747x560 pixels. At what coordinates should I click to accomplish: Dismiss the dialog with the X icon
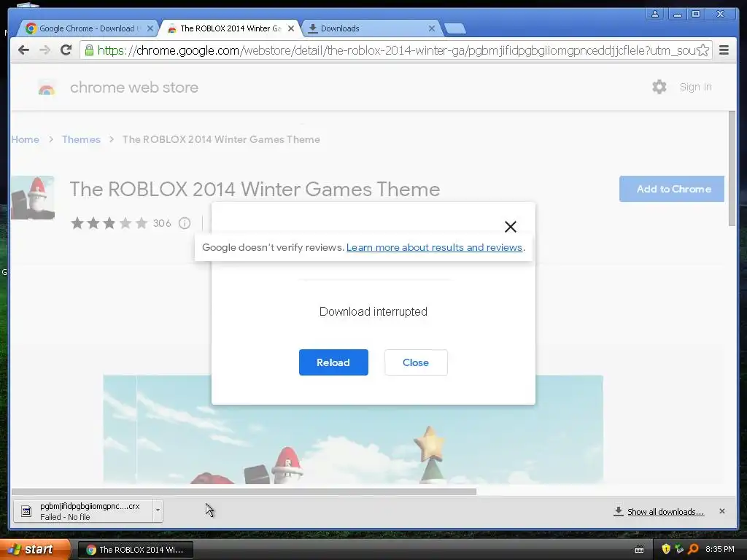(x=510, y=227)
